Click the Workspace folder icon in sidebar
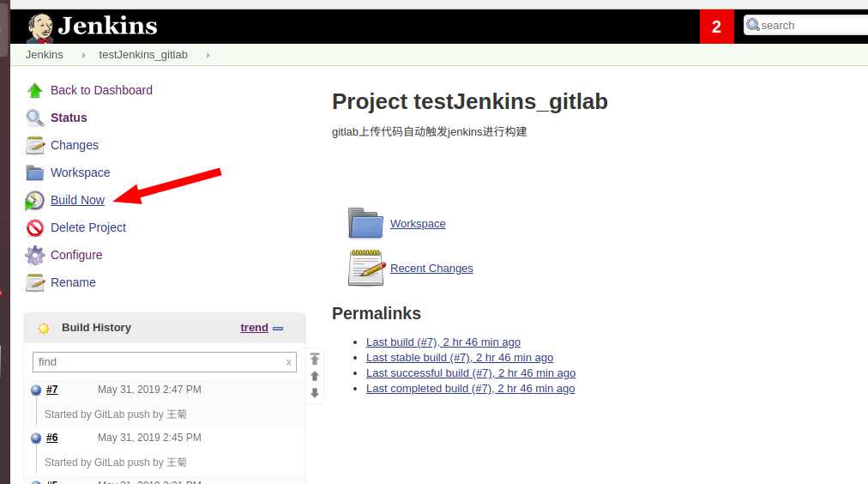The image size is (868, 484). pyautogui.click(x=35, y=172)
